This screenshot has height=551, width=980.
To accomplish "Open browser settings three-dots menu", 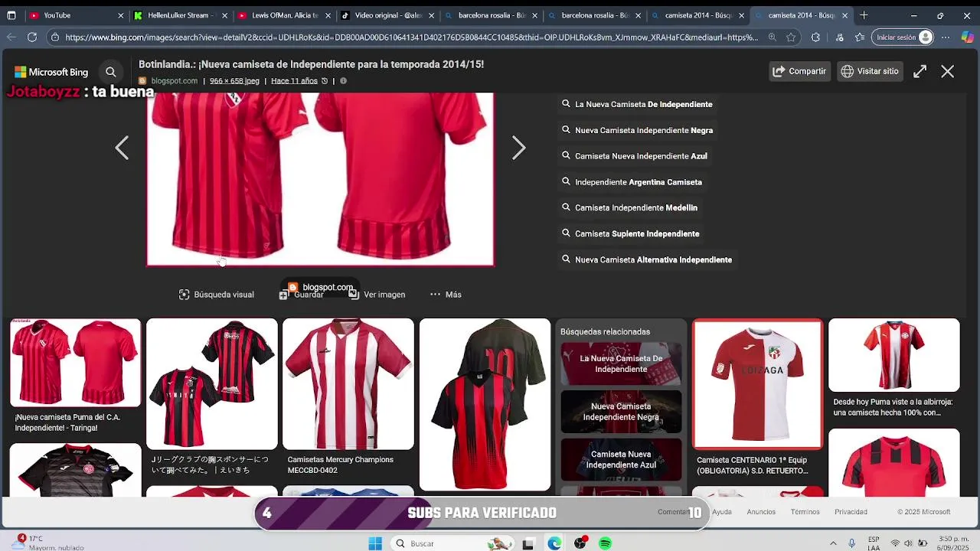I will point(946,37).
